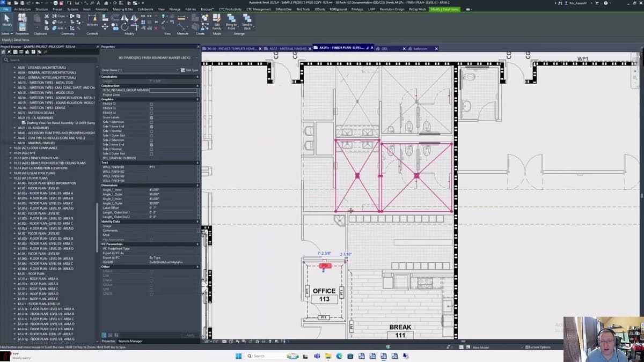
Task: Toggle the Side 2 Outer End checkbox
Action: (151, 153)
